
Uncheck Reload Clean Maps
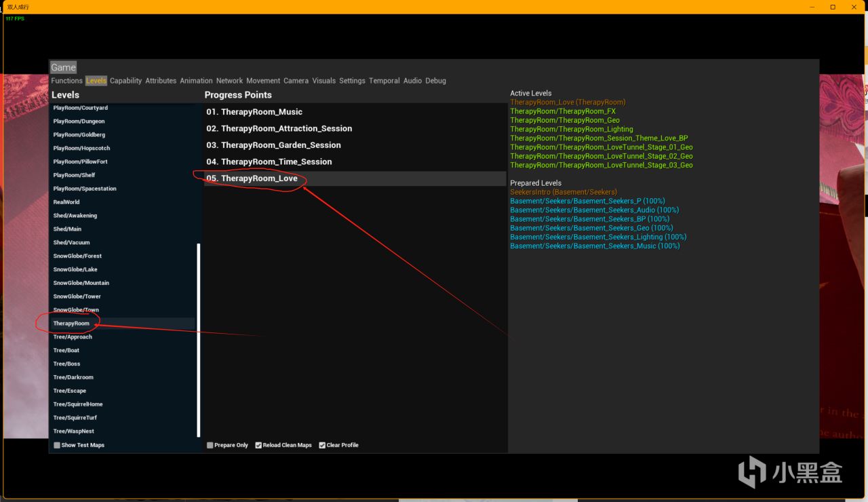point(258,446)
